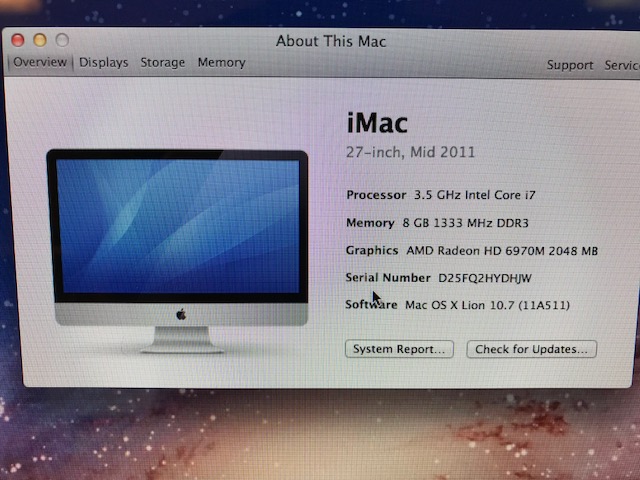This screenshot has height=480, width=640.
Task: Click the iMac product image
Action: pos(178,251)
